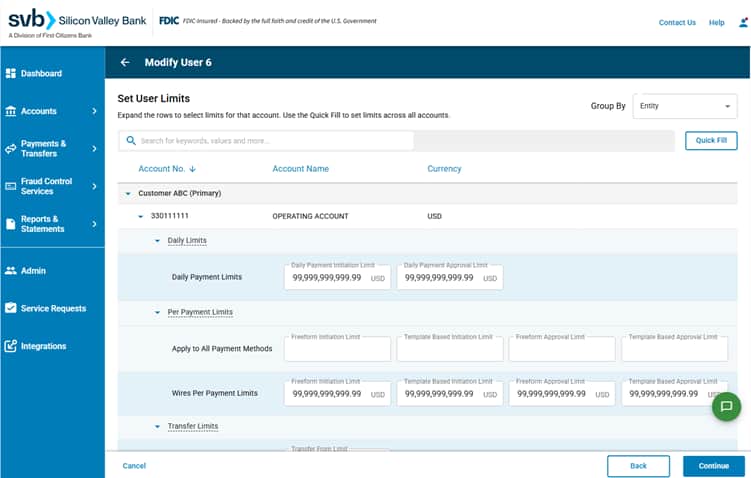Screen dimensions: 751x478
Task: Click the Accounts bank icon
Action: tap(11, 111)
